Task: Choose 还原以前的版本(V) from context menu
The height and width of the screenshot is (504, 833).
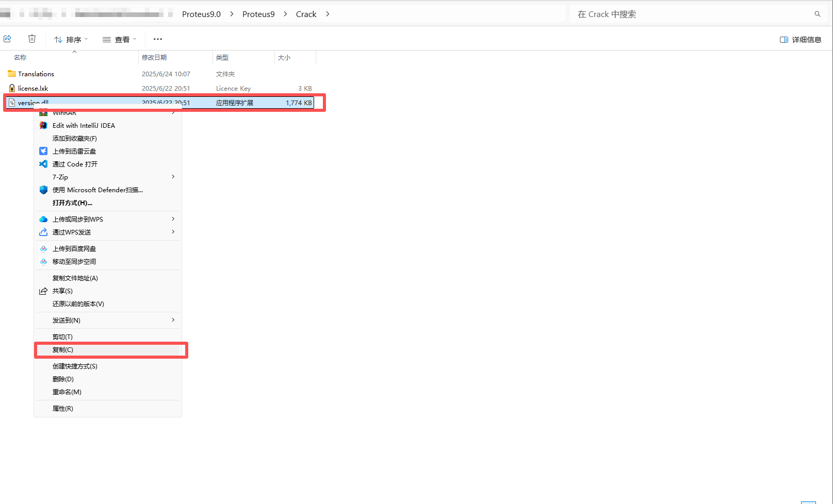Action: [108, 304]
